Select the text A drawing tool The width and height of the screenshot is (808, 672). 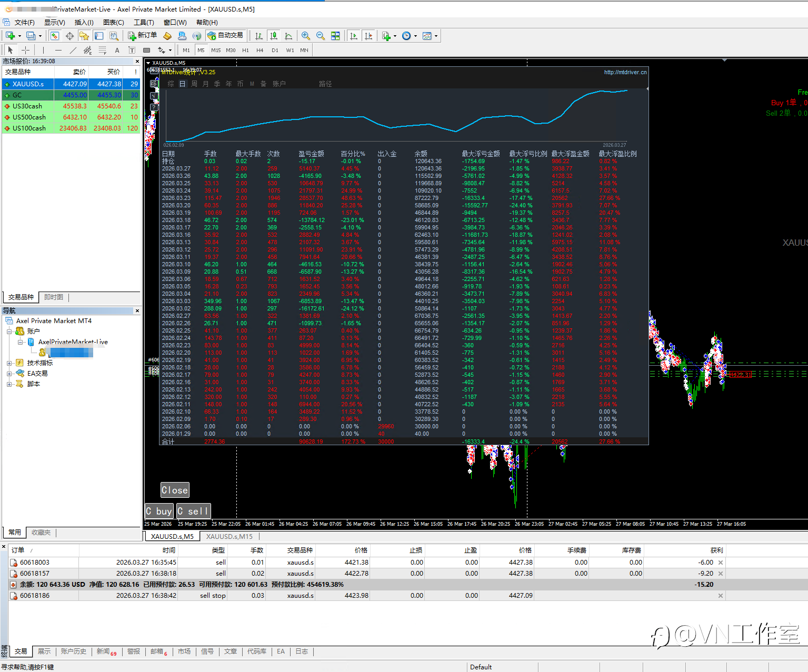[x=117, y=50]
